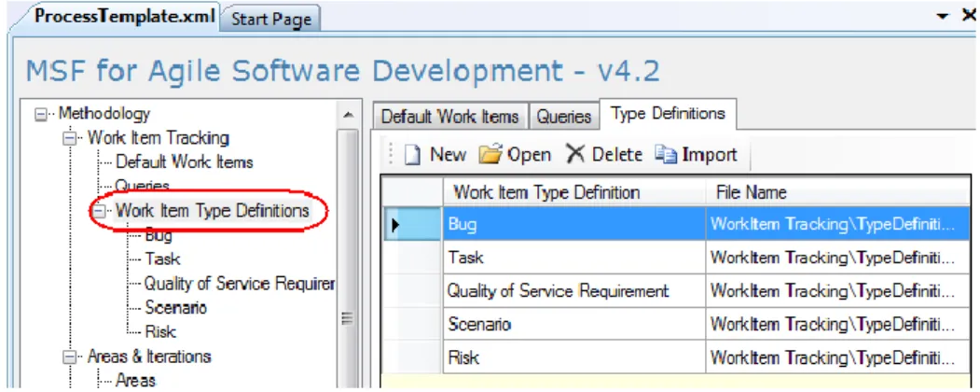Image resolution: width=980 pixels, height=392 pixels.
Task: Click the Open toolbar label
Action: pyautogui.click(x=529, y=154)
